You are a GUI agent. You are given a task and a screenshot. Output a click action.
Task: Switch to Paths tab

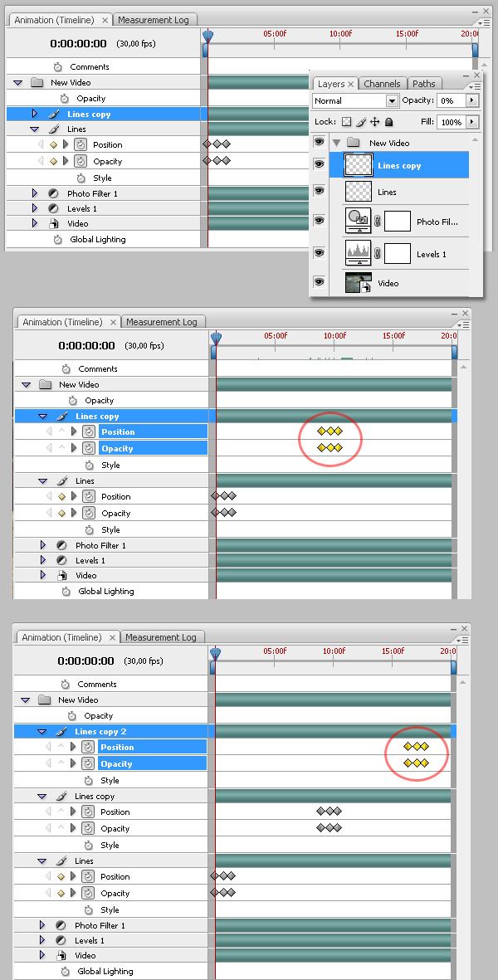tap(423, 84)
